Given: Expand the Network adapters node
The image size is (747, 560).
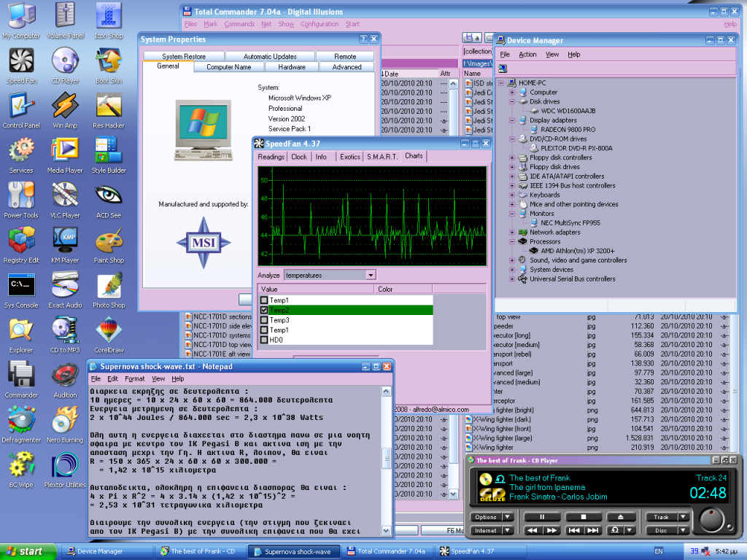Looking at the screenshot, I should pos(512,233).
